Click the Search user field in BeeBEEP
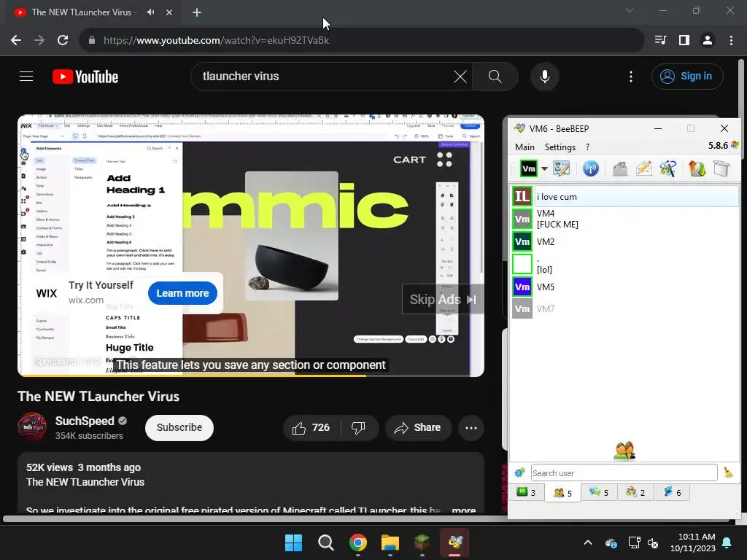Viewport: 747px width, 560px height. tap(624, 472)
